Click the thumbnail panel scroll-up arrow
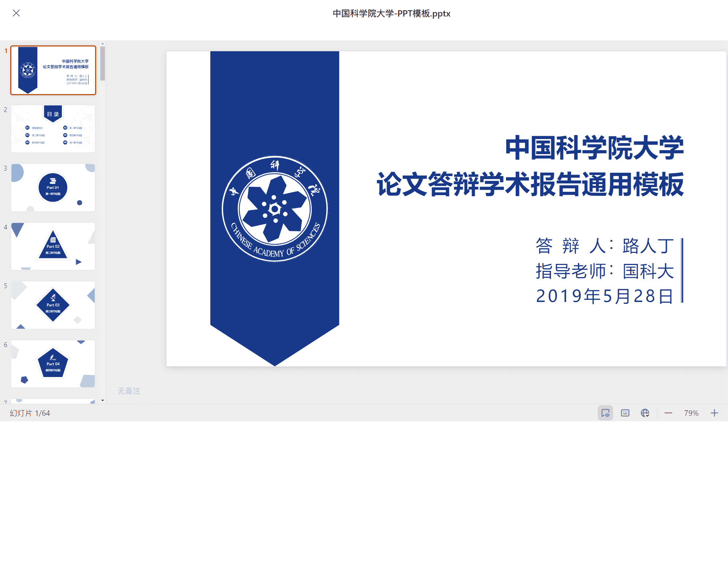Image resolution: width=728 pixels, height=582 pixels. tap(102, 44)
